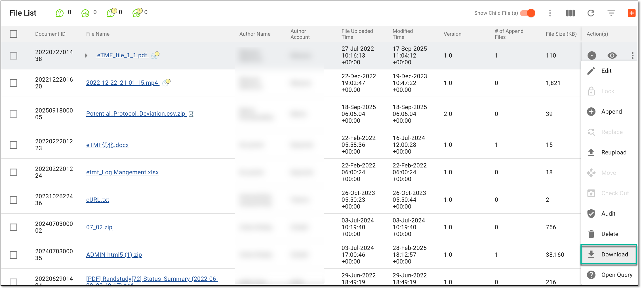Select checkbox for Potential_Protocol_Deviation.csv.zip row

[x=13, y=114]
